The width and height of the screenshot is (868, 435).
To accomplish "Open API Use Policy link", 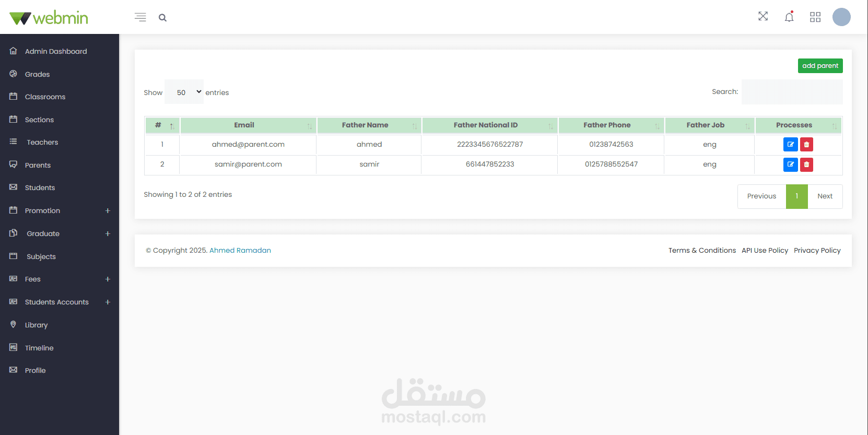I will (x=765, y=250).
